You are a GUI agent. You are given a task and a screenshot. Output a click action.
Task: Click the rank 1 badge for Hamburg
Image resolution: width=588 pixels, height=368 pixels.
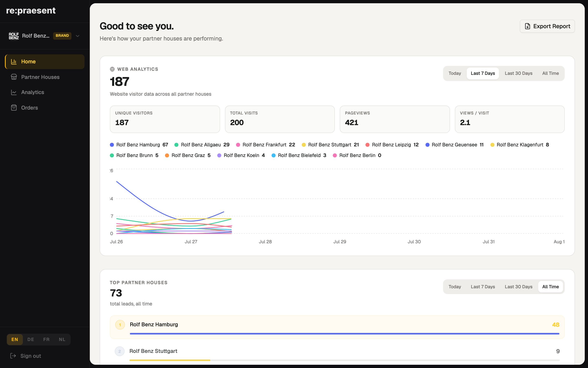pos(120,325)
